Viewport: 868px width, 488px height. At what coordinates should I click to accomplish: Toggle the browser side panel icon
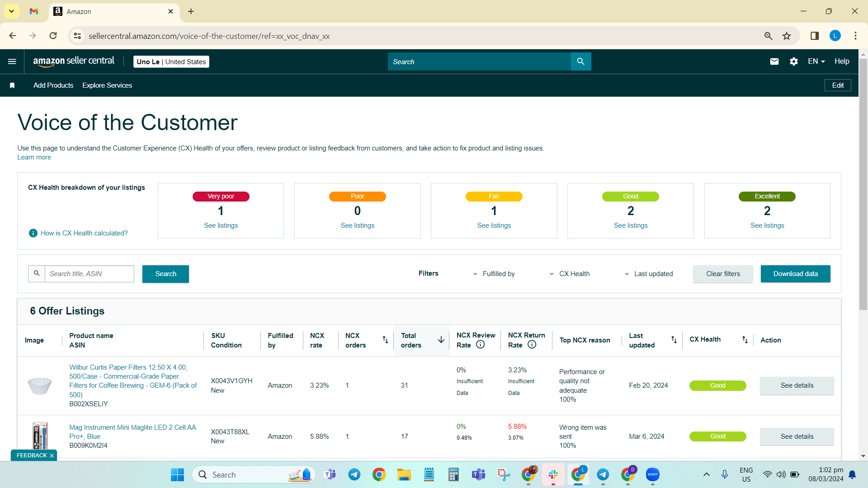(815, 36)
